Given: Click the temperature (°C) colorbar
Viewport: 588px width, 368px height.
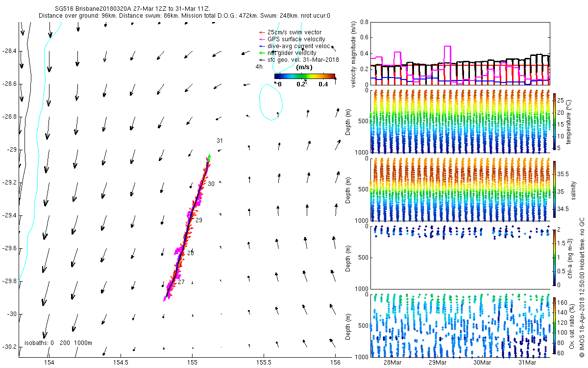Looking at the screenshot, I should (x=555, y=121).
